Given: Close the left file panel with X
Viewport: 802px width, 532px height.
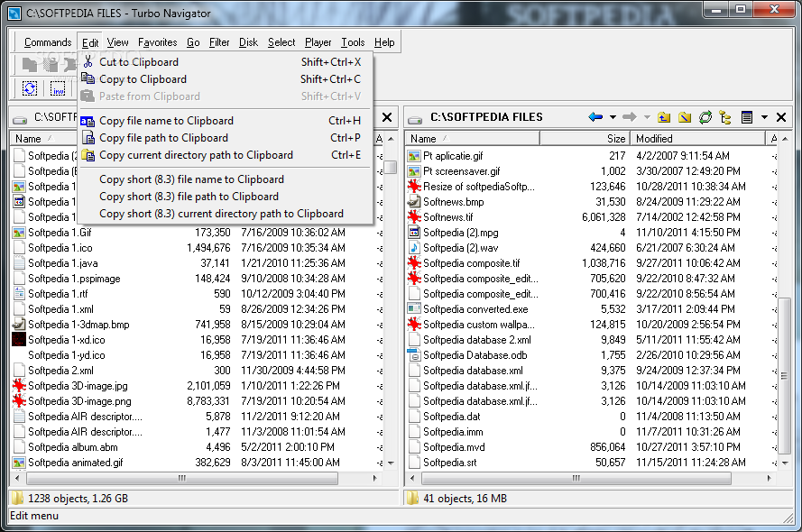Looking at the screenshot, I should coord(387,117).
